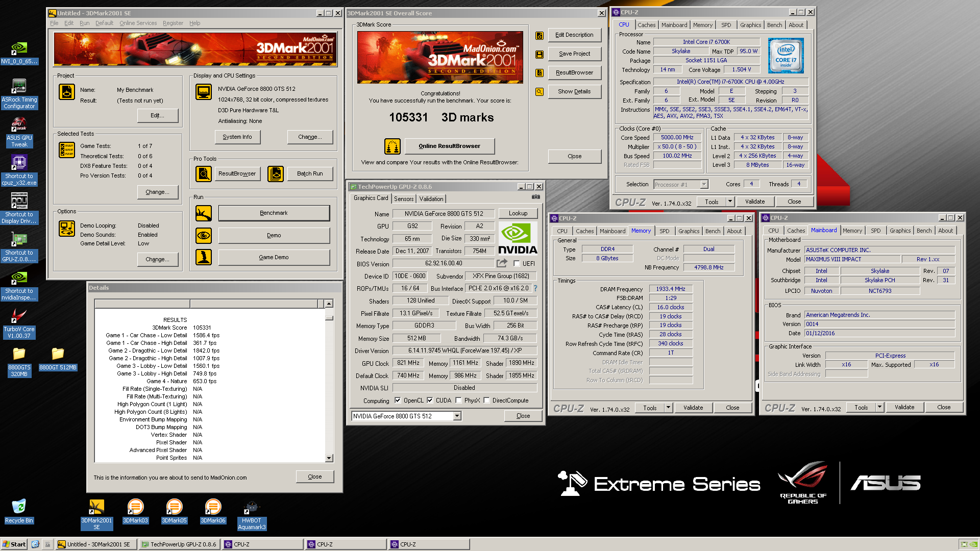Open SPD tab in CPU-Z Memory window
The image size is (980, 551).
pos(664,231)
